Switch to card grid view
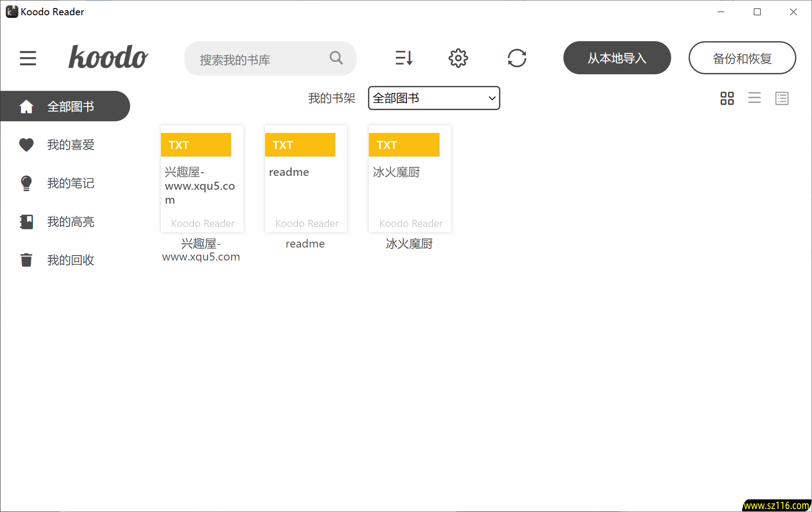Image resolution: width=812 pixels, height=512 pixels. click(x=727, y=98)
